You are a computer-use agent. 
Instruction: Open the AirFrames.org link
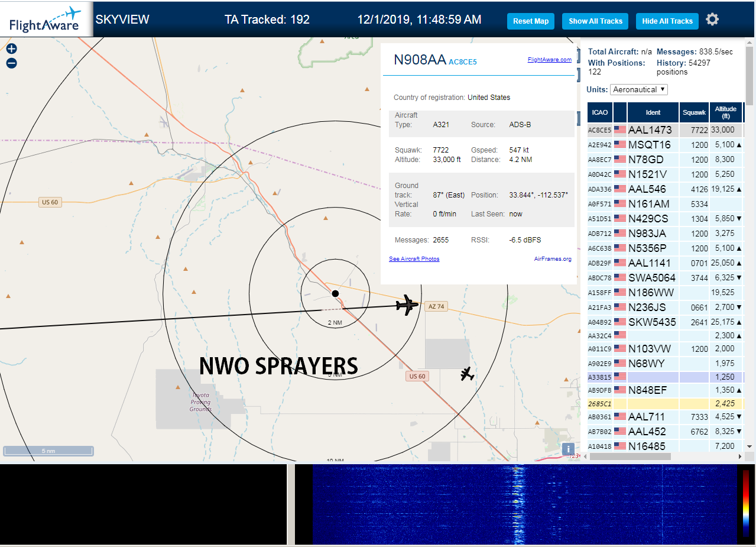553,259
